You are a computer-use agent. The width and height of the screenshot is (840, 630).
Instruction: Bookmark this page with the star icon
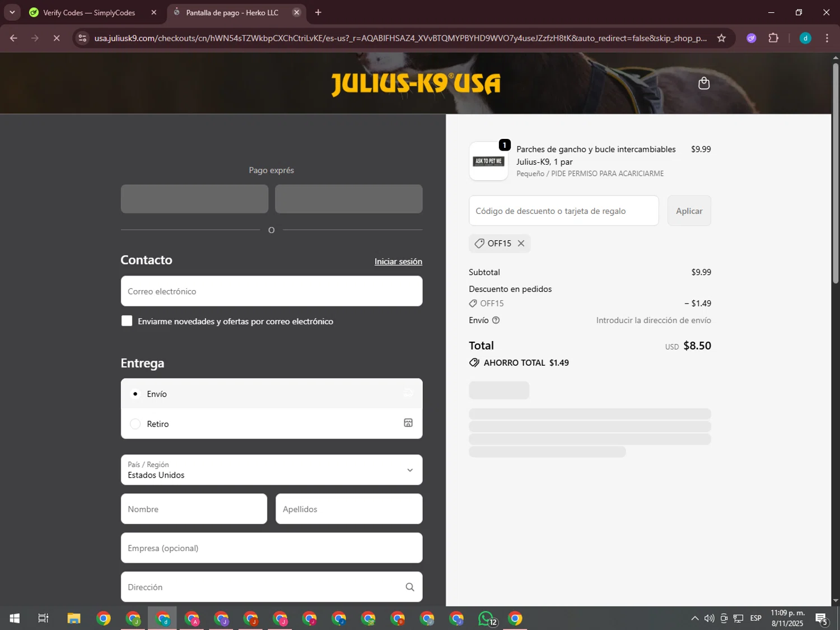tap(721, 38)
